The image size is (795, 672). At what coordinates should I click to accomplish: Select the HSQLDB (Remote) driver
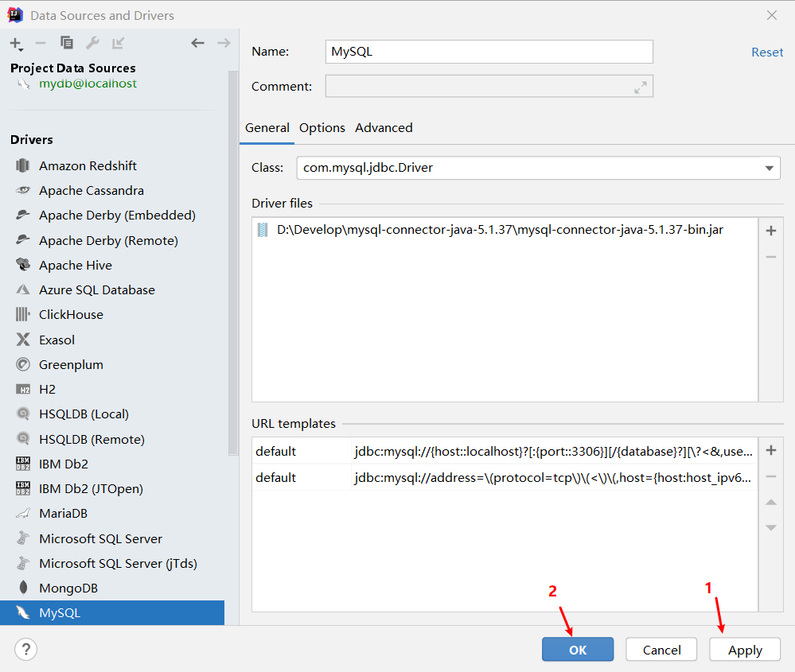coord(112,439)
